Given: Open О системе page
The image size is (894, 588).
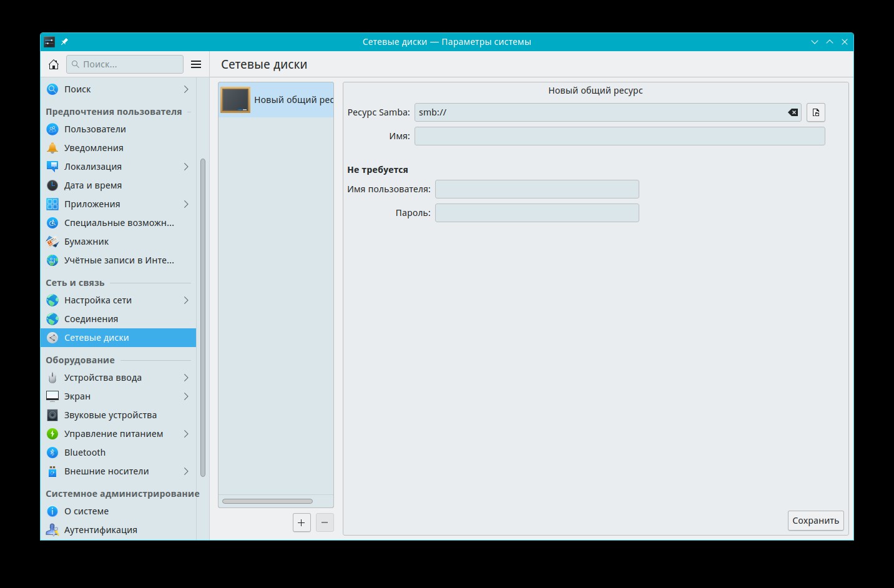Looking at the screenshot, I should 118,511.
